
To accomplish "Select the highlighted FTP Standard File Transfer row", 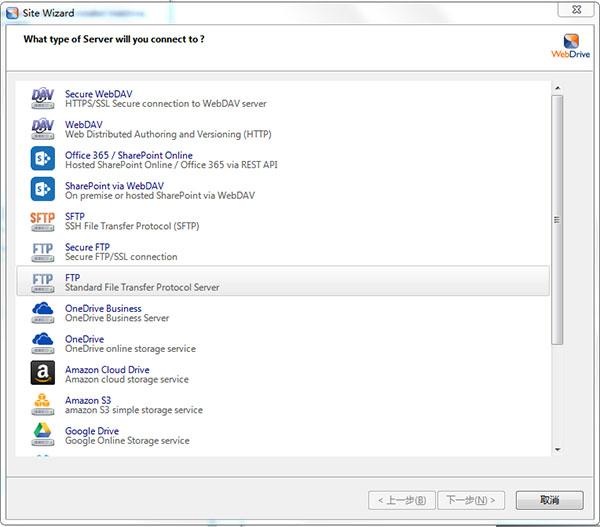I will click(283, 281).
